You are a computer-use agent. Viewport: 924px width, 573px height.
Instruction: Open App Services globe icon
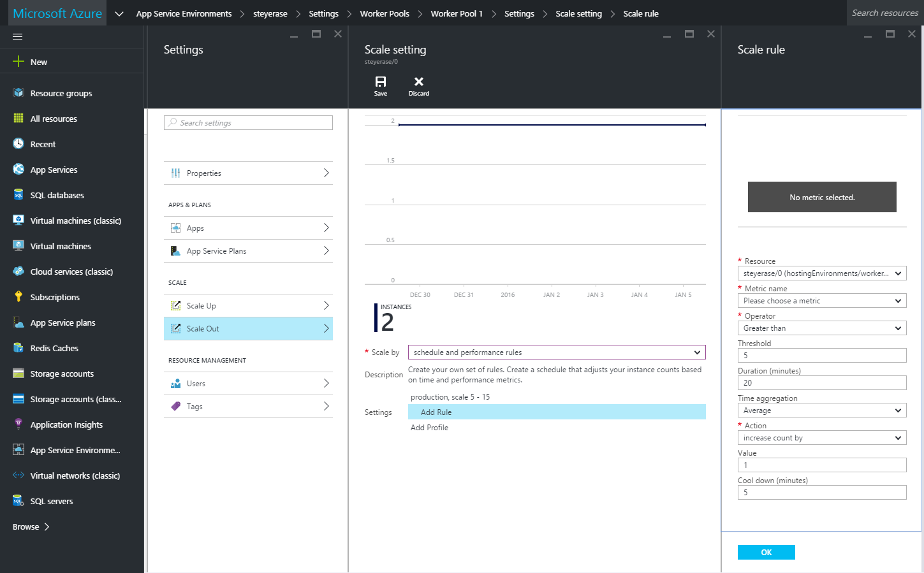pyautogui.click(x=18, y=169)
